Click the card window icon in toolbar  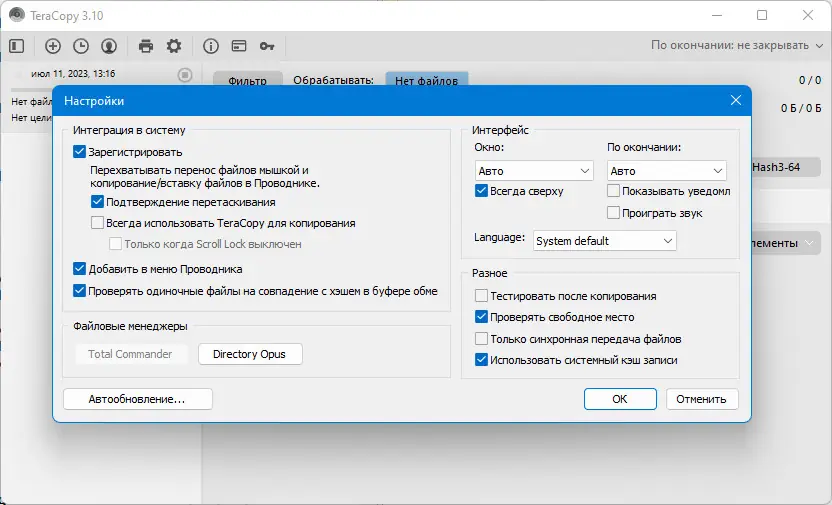tap(239, 46)
